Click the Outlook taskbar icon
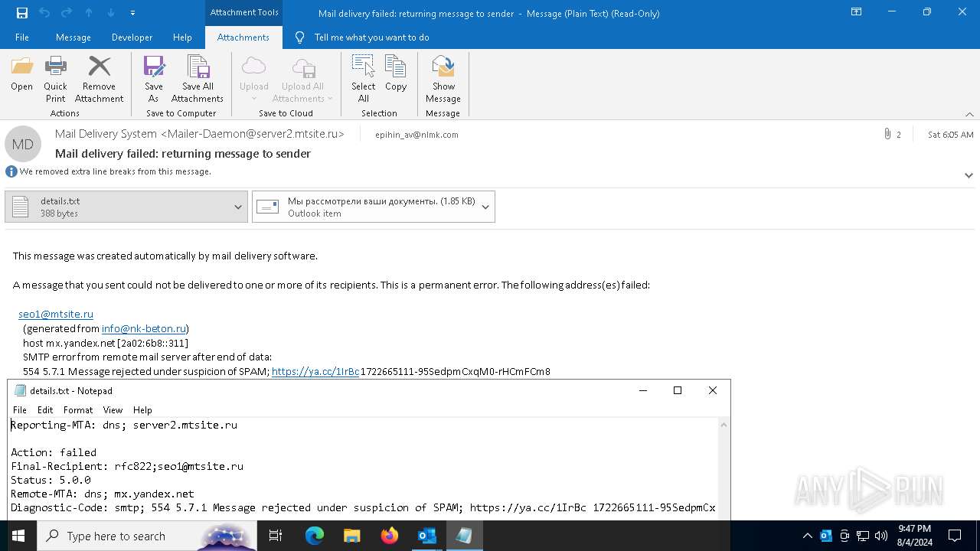The height and width of the screenshot is (551, 980). (427, 536)
